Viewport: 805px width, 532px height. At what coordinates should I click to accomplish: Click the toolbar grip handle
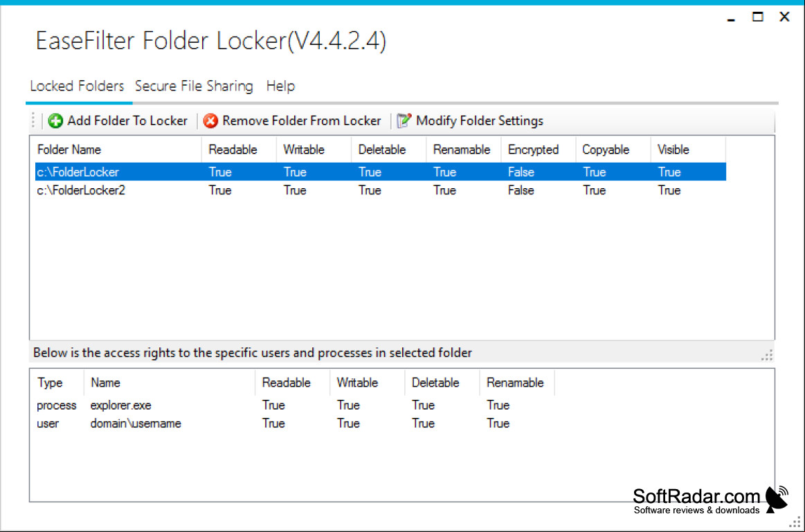pos(33,120)
